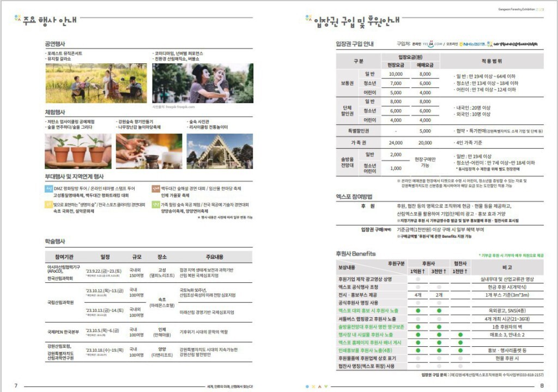Screen dimensions: 558x392
Task: Click '4개' in the 전시·홍보부스 row
Action: tap(418, 295)
